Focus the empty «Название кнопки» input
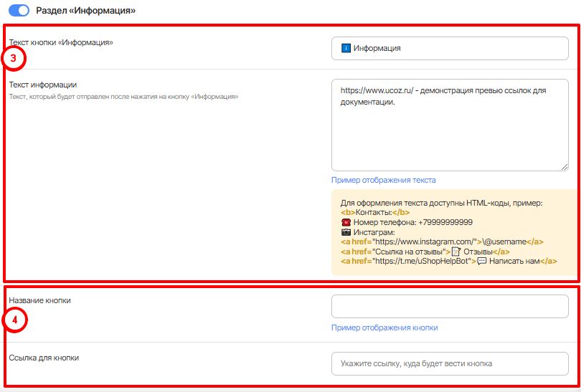581x392 pixels. (x=449, y=306)
